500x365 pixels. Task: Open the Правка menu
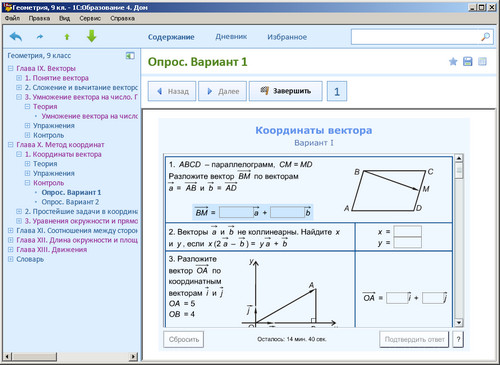(39, 18)
